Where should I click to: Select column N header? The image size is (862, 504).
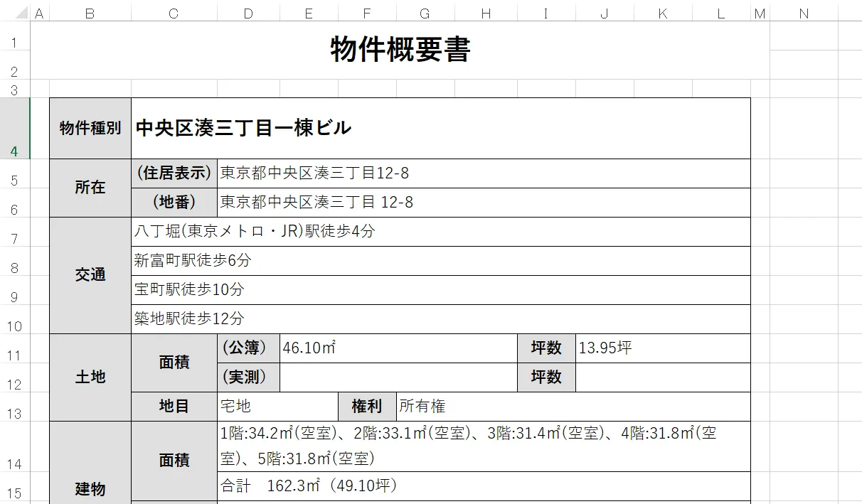804,12
